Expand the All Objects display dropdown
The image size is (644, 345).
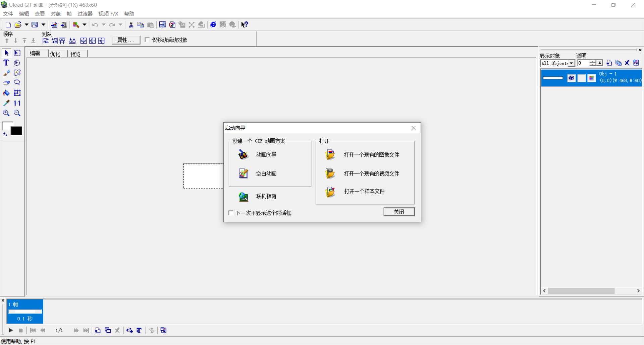[x=571, y=63]
